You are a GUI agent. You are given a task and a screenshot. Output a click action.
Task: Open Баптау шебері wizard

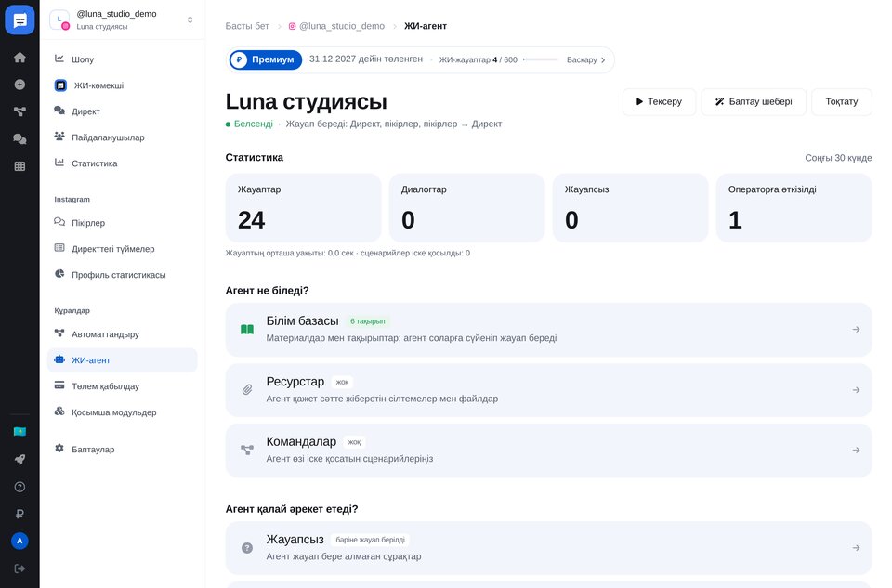tap(754, 102)
